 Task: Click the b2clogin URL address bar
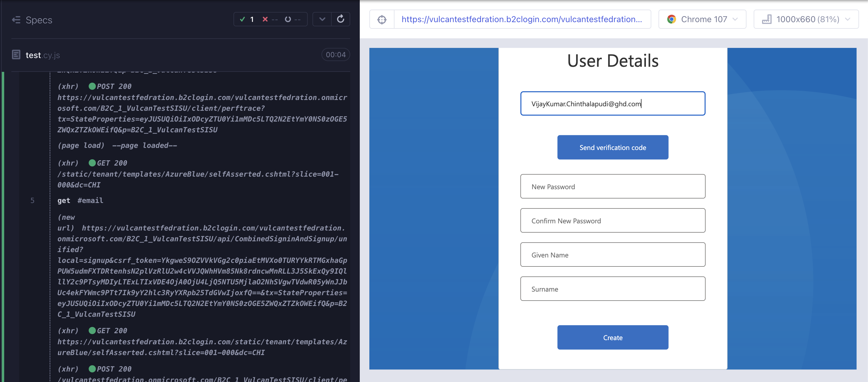tap(521, 19)
